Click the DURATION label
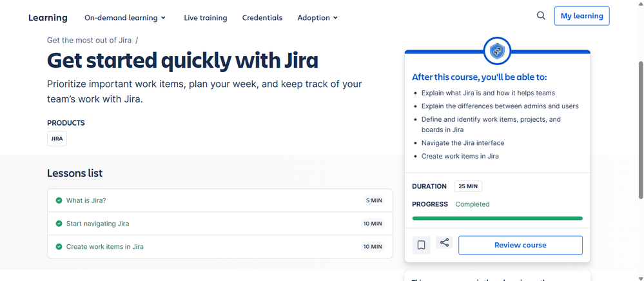This screenshot has width=644, height=281. (429, 186)
